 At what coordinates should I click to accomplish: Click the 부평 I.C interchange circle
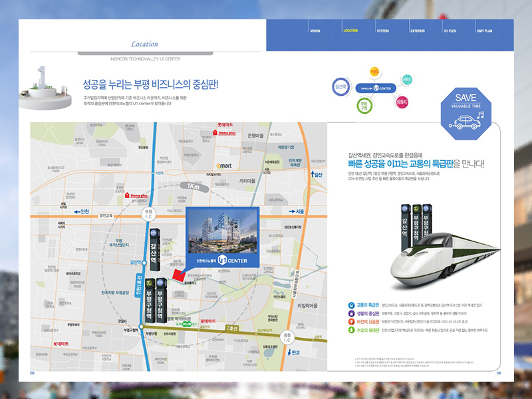tap(148, 214)
